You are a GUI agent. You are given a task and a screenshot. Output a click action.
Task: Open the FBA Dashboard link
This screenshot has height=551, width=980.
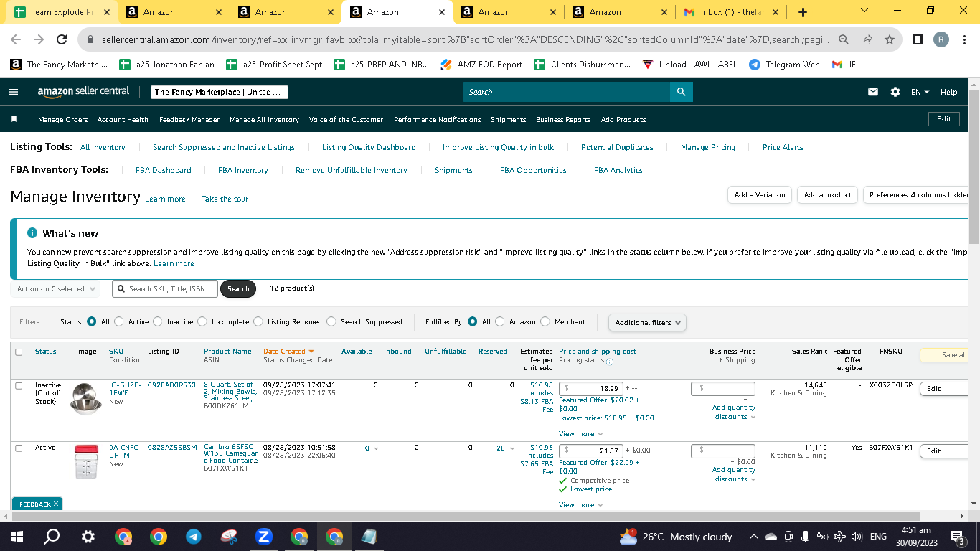pyautogui.click(x=164, y=170)
